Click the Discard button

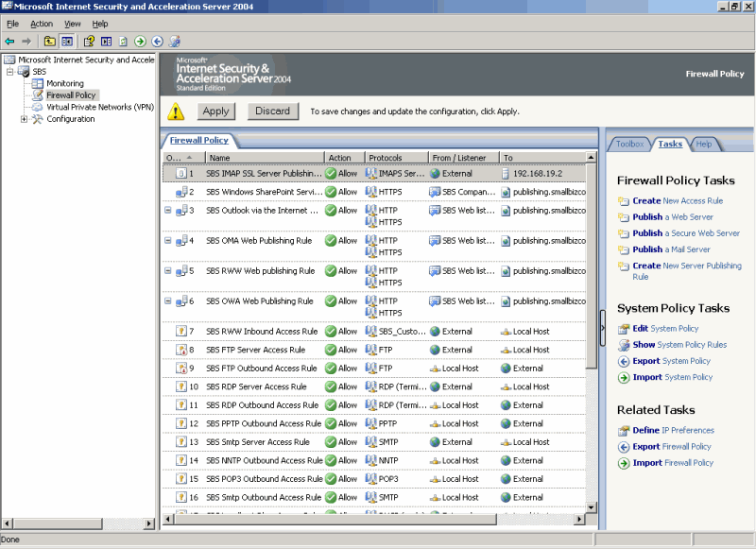coord(273,112)
